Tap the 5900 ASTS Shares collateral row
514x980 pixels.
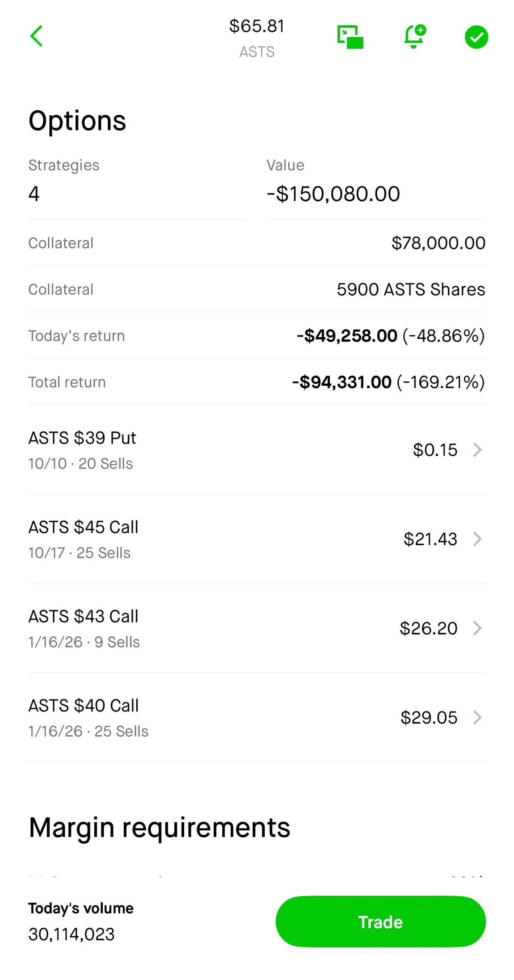[257, 289]
